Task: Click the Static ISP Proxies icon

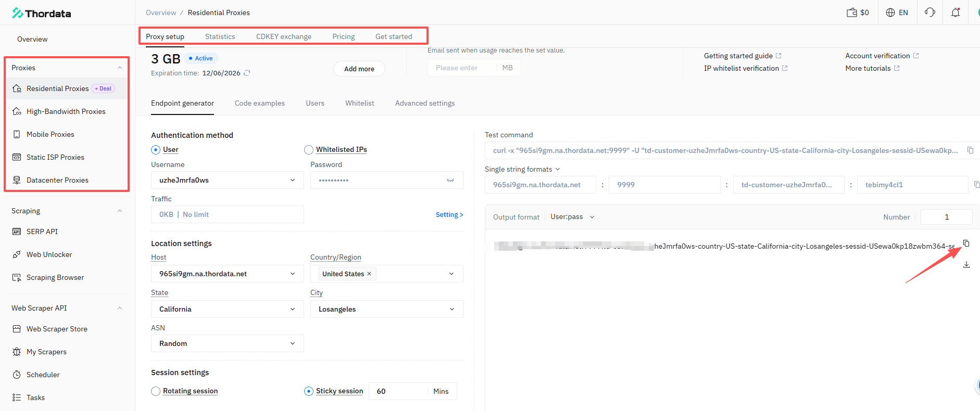Action: [x=17, y=157]
